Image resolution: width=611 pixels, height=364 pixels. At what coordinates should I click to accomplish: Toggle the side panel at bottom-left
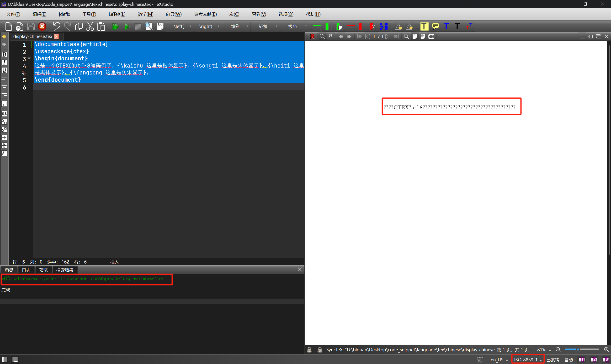click(x=5, y=360)
